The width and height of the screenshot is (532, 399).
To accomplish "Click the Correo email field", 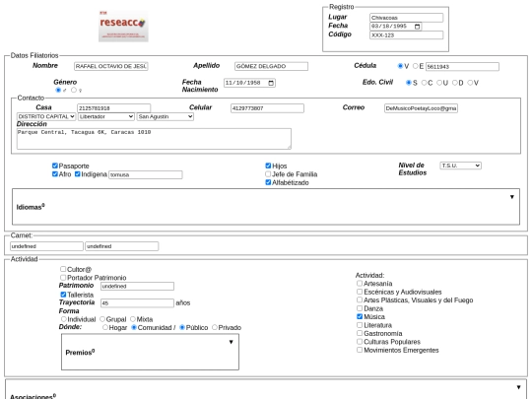I will 421,108.
